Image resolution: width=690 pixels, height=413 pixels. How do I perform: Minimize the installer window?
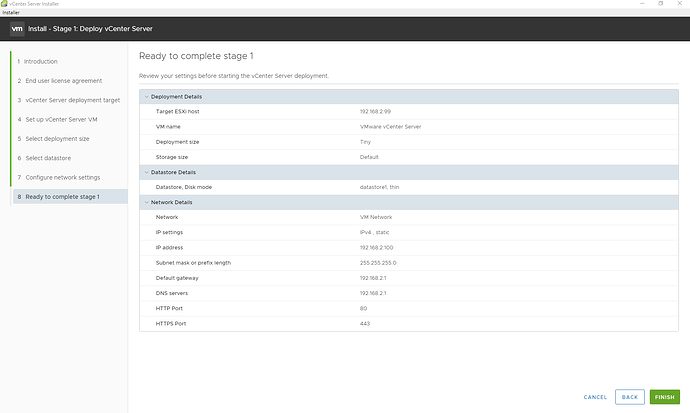[637, 4]
